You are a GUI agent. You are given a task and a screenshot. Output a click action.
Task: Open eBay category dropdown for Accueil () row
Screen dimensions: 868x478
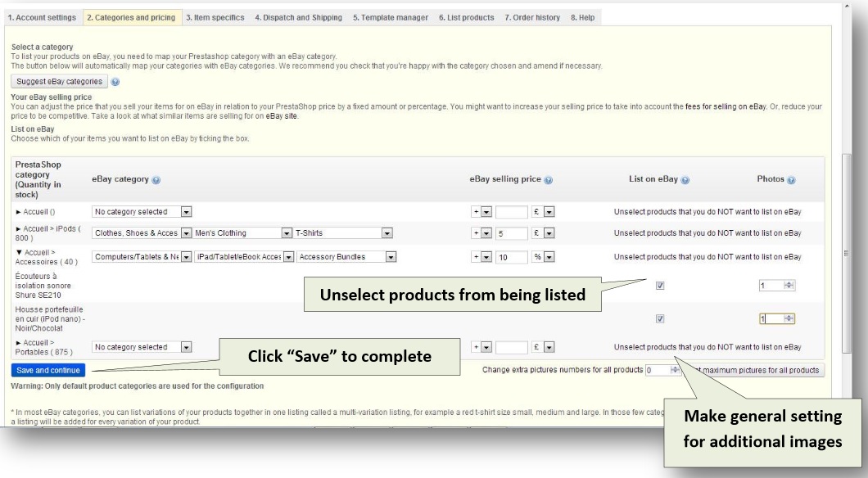click(142, 212)
